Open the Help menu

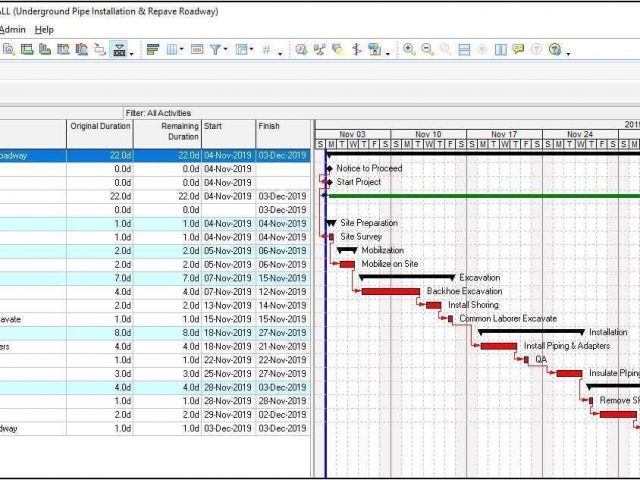[x=44, y=30]
